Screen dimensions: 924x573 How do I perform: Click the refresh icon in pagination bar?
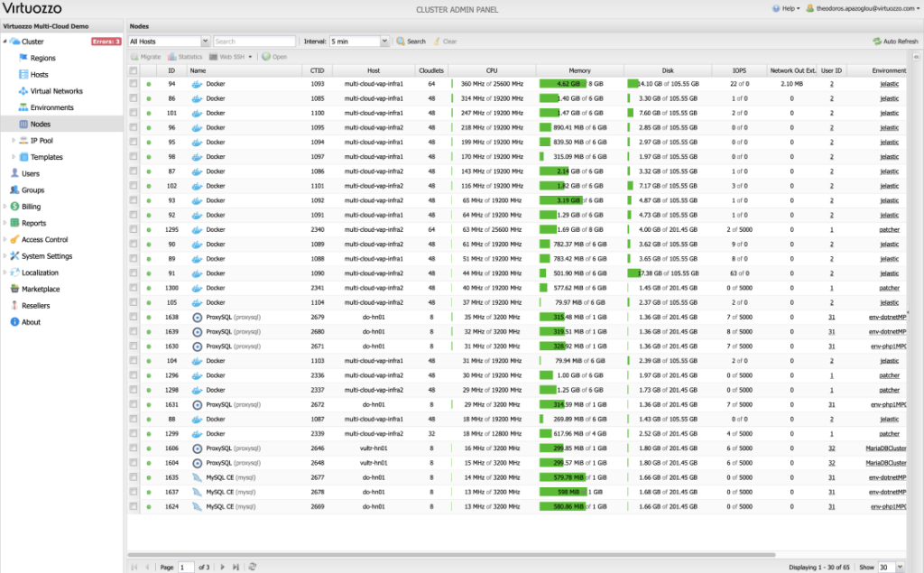(x=253, y=567)
